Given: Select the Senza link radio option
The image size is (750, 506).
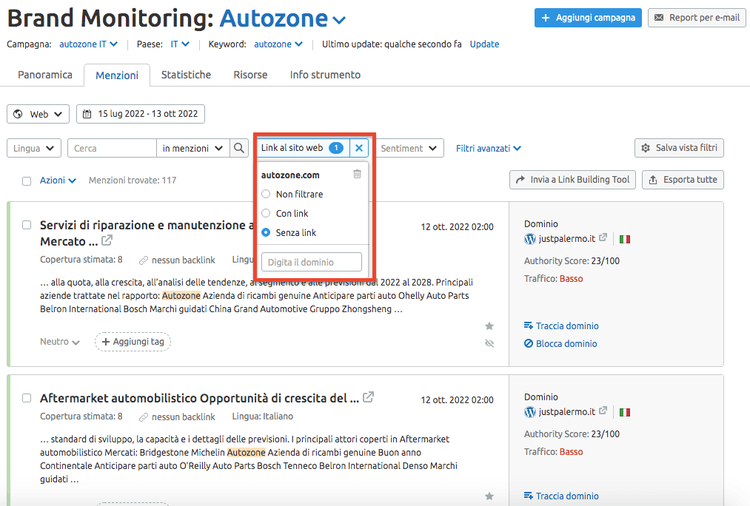Looking at the screenshot, I should point(266,232).
